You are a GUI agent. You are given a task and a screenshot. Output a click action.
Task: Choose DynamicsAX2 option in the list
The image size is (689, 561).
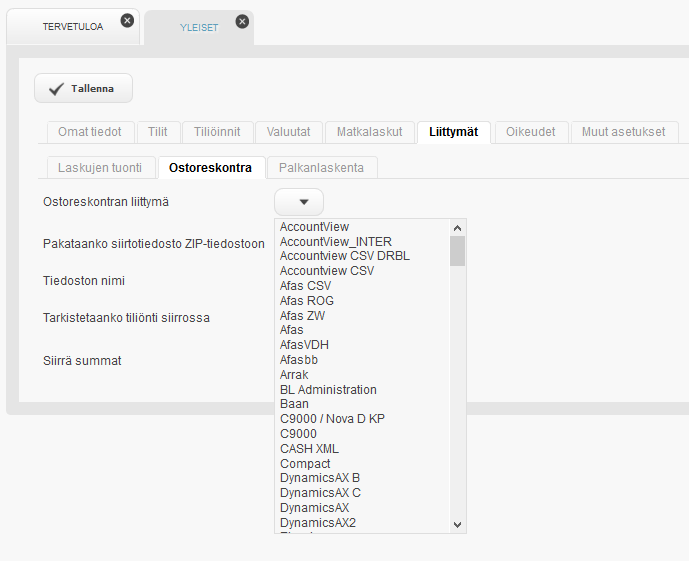(x=318, y=523)
